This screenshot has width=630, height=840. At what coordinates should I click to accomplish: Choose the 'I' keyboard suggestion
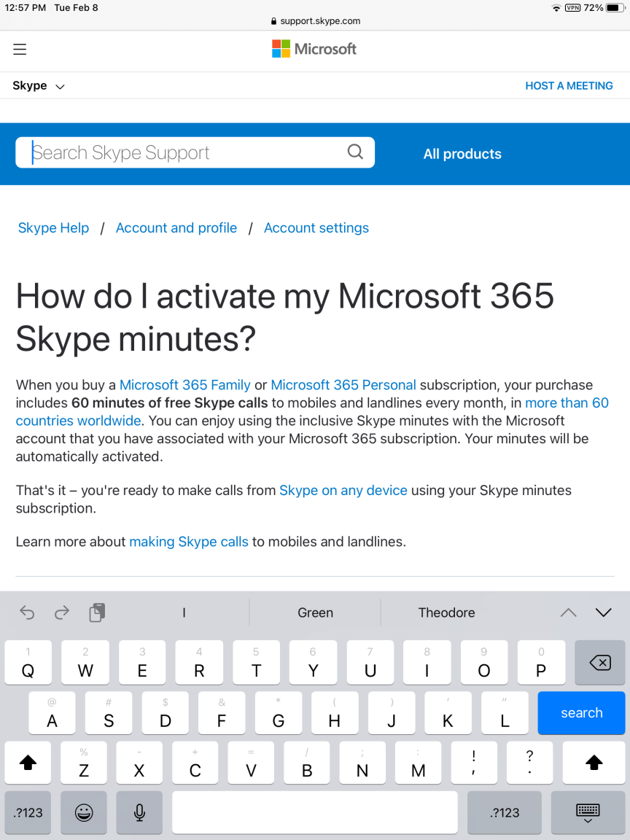184,612
